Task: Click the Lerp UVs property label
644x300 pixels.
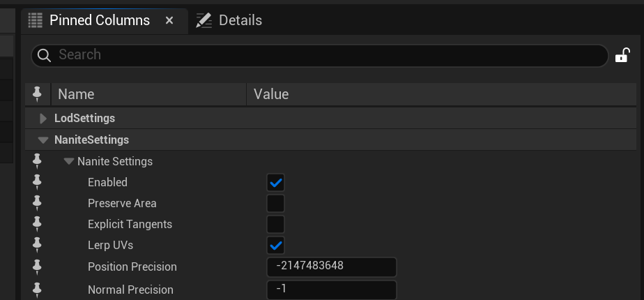Action: (x=111, y=246)
